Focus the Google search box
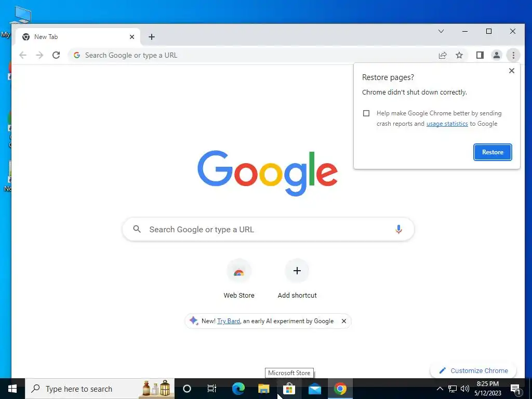 [268, 229]
